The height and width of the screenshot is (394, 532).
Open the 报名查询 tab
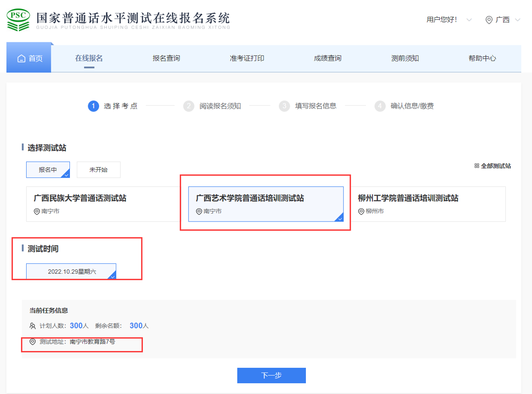click(x=166, y=58)
